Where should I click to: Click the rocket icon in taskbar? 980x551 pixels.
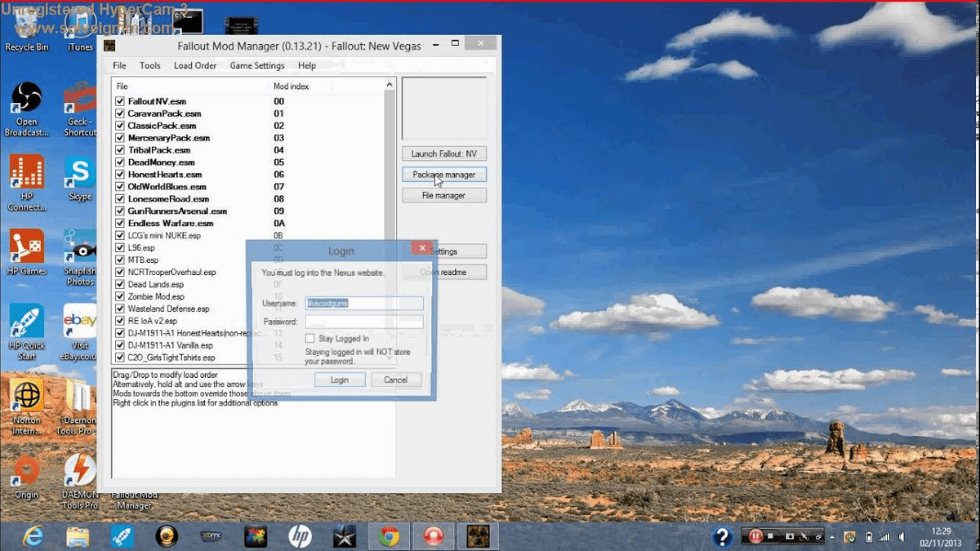122,536
